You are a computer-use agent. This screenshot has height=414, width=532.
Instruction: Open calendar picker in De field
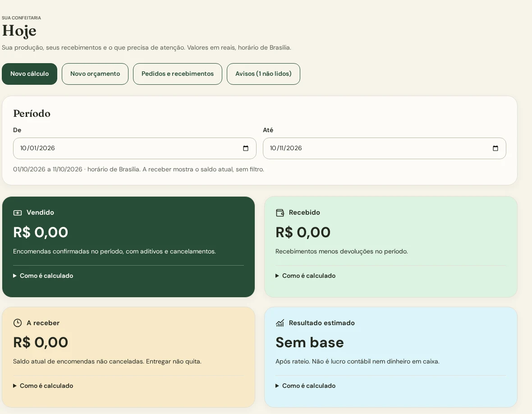(x=246, y=148)
